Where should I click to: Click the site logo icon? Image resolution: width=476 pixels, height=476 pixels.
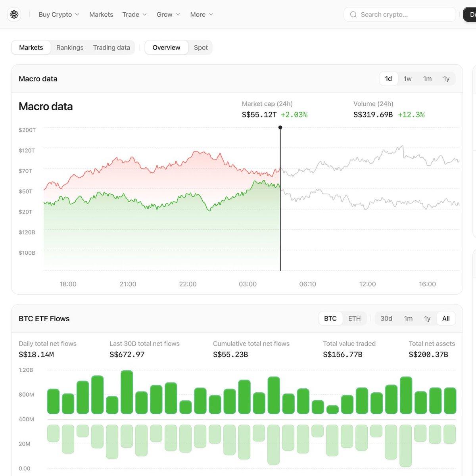click(14, 14)
